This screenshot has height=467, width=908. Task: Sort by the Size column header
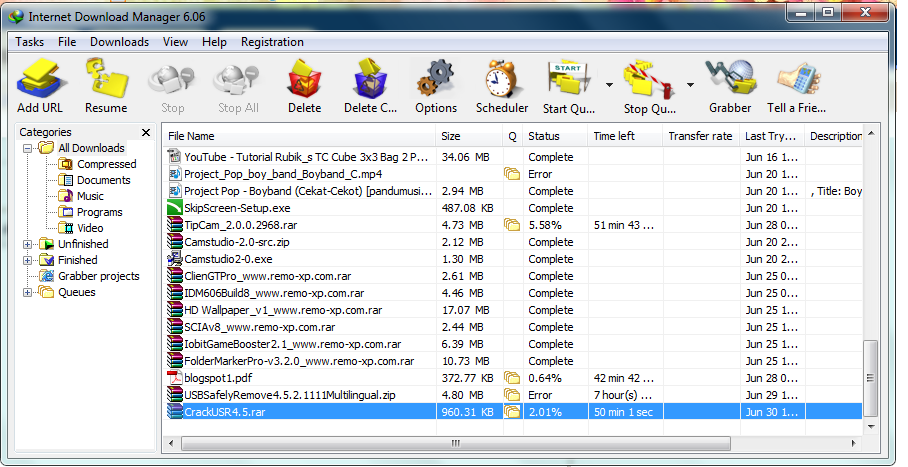coord(469,136)
